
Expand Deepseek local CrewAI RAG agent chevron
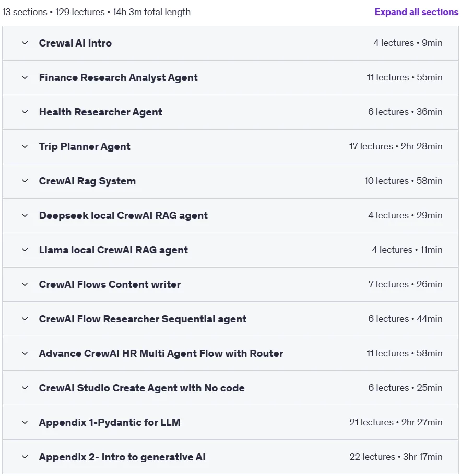(25, 216)
